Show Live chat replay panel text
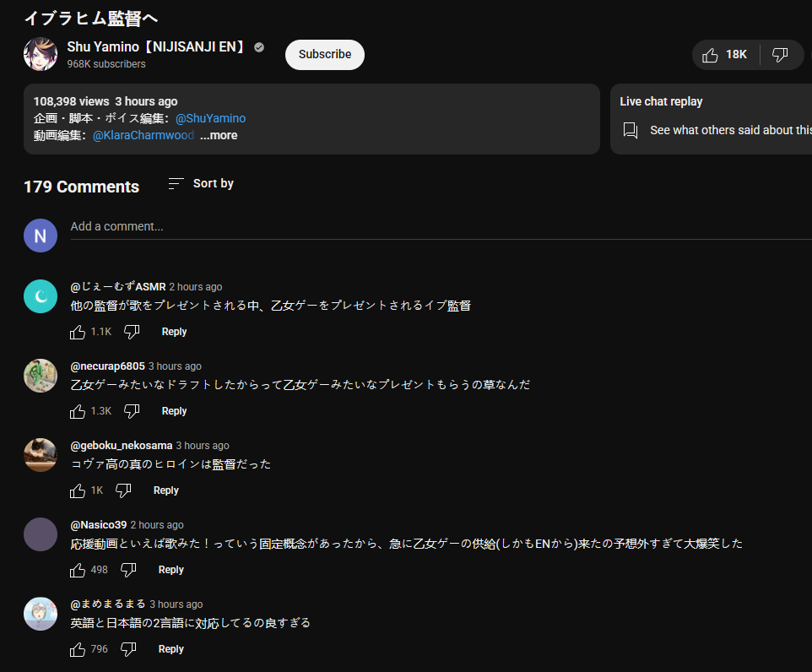The image size is (812, 672). click(731, 130)
